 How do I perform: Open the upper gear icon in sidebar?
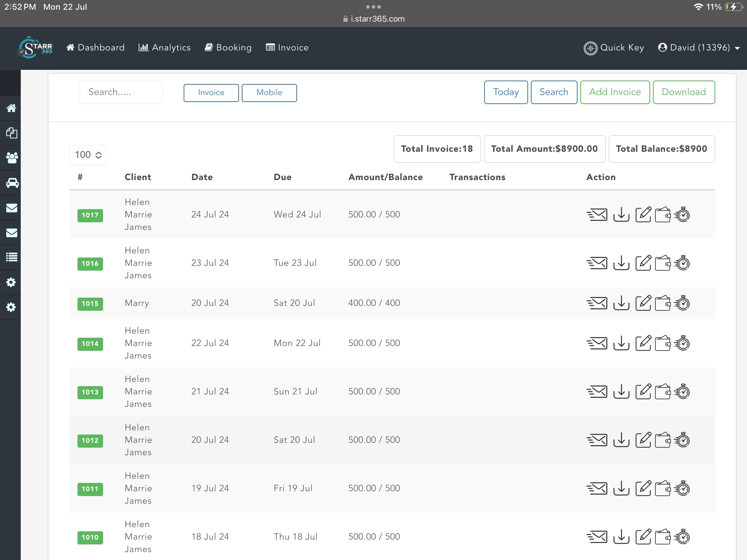click(x=11, y=282)
